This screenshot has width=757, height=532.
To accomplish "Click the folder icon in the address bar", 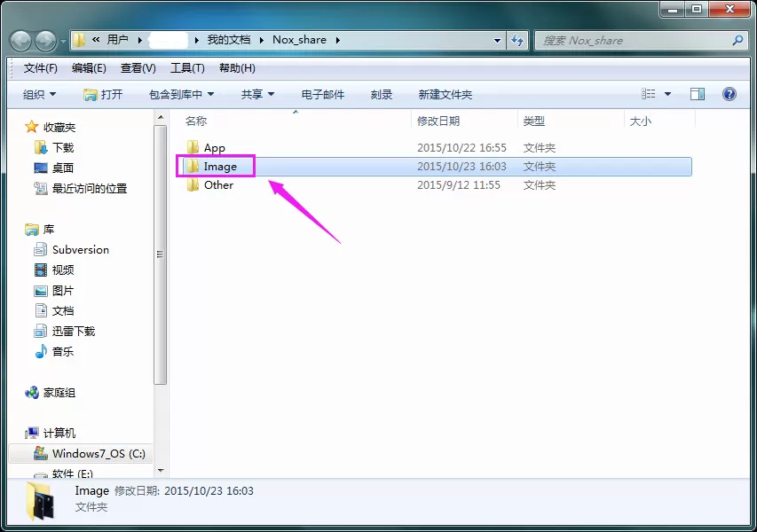I will click(80, 40).
